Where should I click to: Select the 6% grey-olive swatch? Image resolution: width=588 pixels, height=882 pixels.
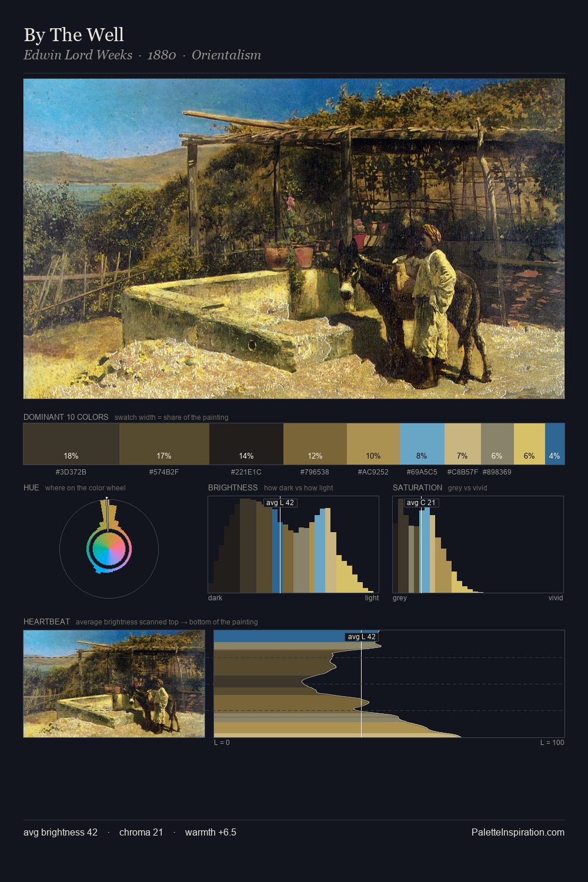497,444
